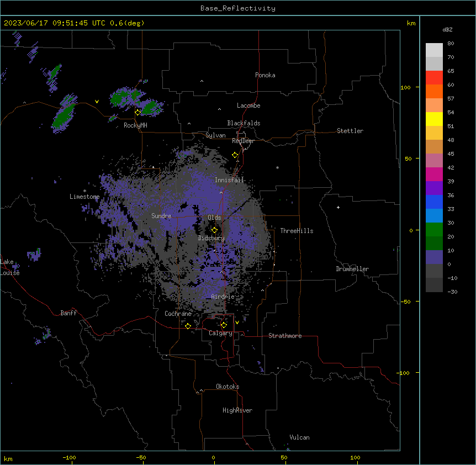
Task: Click the Banff town label
Action: point(68,313)
